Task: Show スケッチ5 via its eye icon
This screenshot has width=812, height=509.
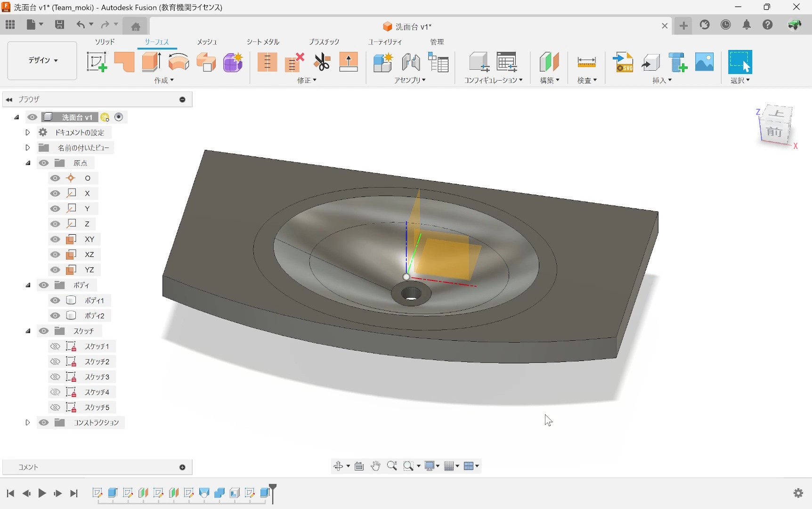Action: tap(55, 407)
